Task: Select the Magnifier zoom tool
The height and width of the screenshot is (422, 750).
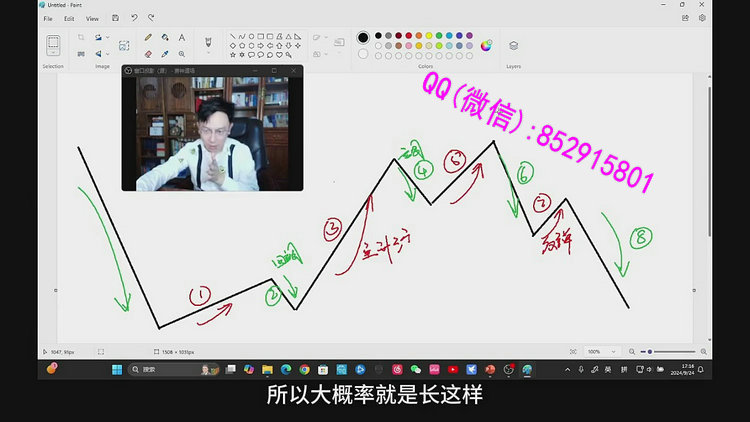Action: [182, 53]
